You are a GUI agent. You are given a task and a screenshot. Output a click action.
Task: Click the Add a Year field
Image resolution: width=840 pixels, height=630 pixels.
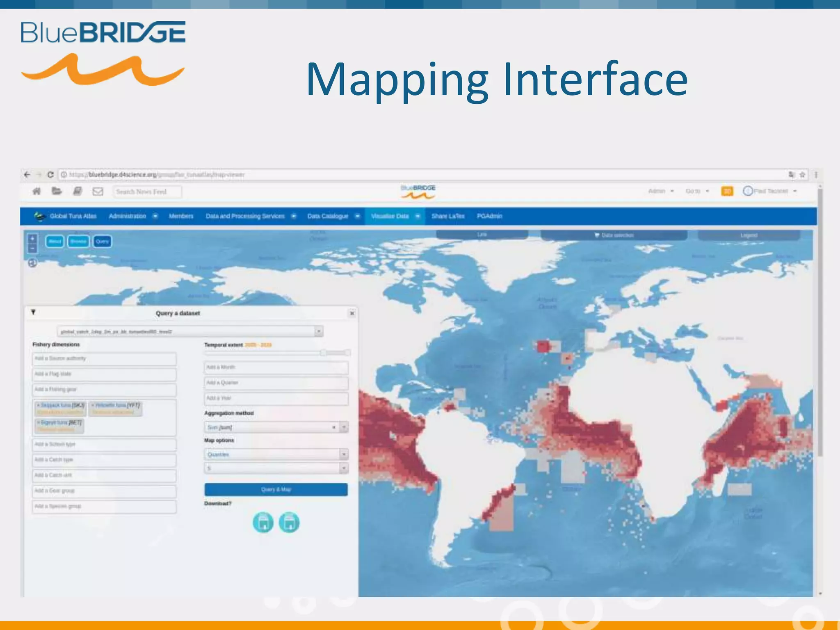tap(276, 398)
